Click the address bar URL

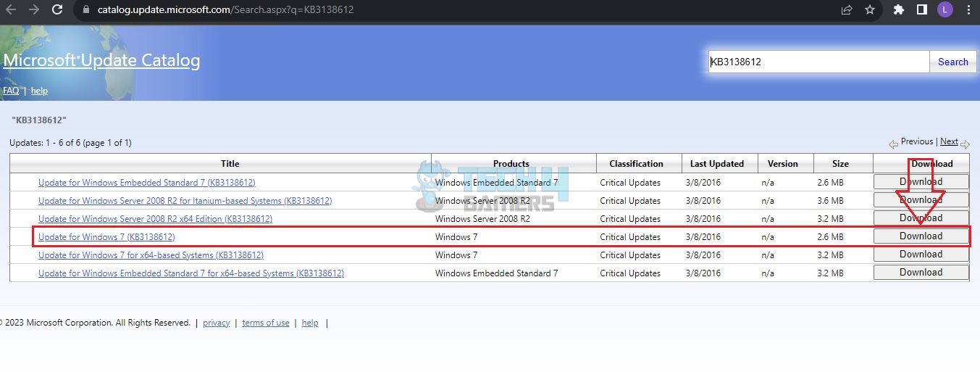coord(225,10)
